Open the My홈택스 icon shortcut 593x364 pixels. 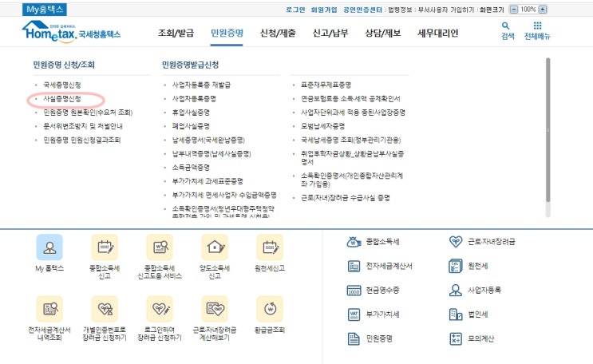[49, 247]
